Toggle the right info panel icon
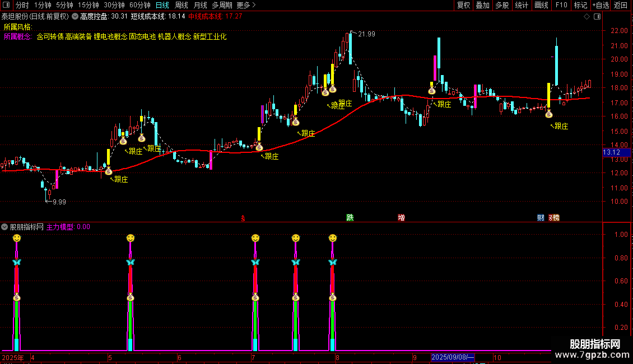Viewport: 633px width, 364px height. tap(598, 17)
